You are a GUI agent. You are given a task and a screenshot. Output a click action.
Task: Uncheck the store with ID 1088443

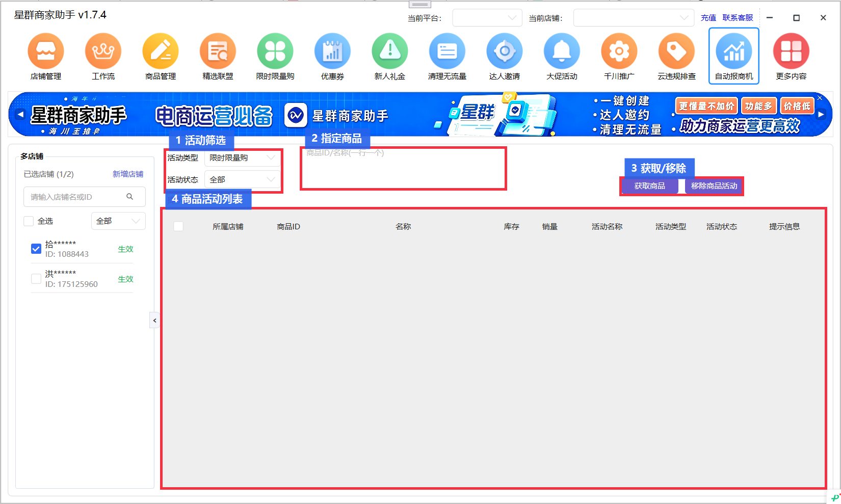36,249
